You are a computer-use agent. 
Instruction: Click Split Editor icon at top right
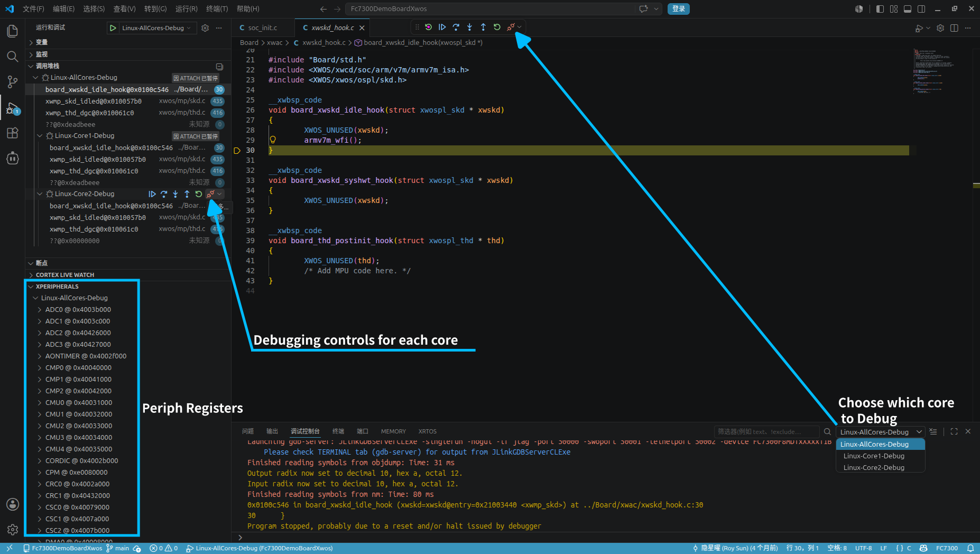tap(954, 28)
